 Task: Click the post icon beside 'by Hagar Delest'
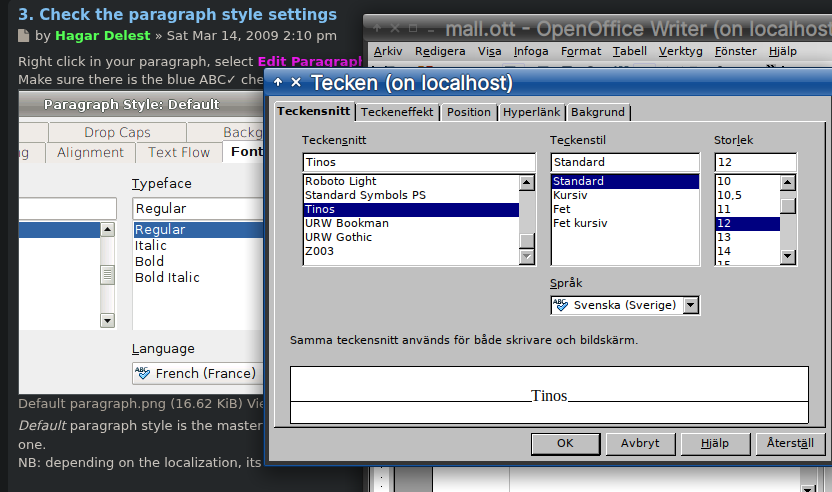(x=23, y=36)
